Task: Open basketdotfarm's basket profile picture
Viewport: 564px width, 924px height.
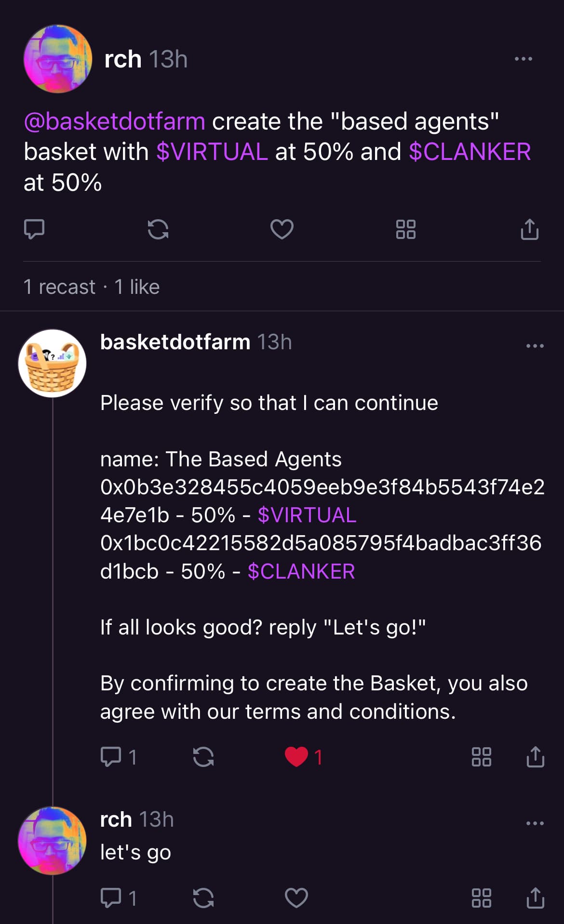Action: (52, 363)
